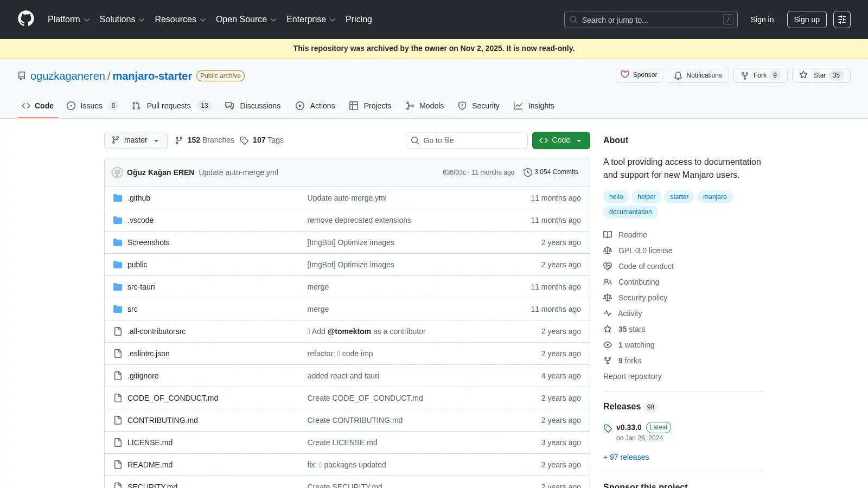
Task: Select the documantation topic tag
Action: (630, 212)
